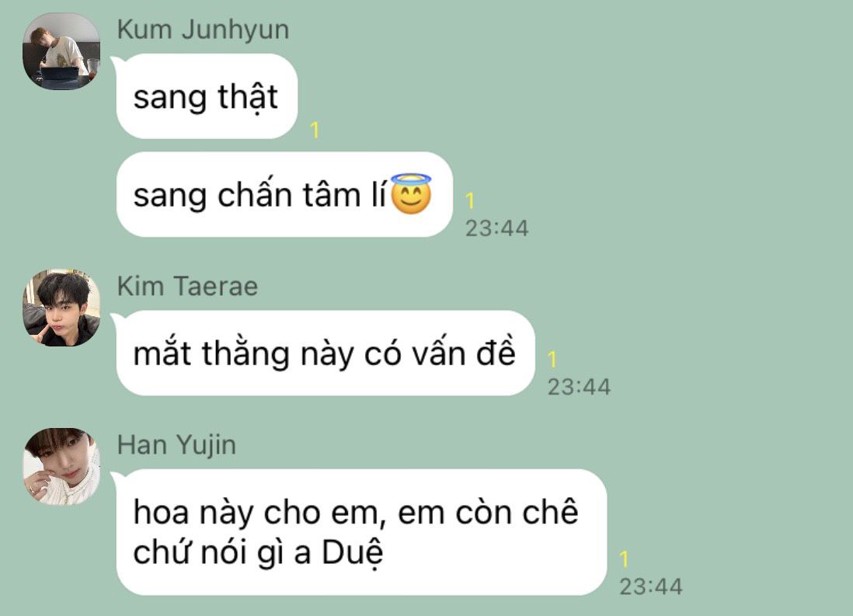853x616 pixels.
Task: Click the Kum Junhyun sender name
Action: pos(203,30)
